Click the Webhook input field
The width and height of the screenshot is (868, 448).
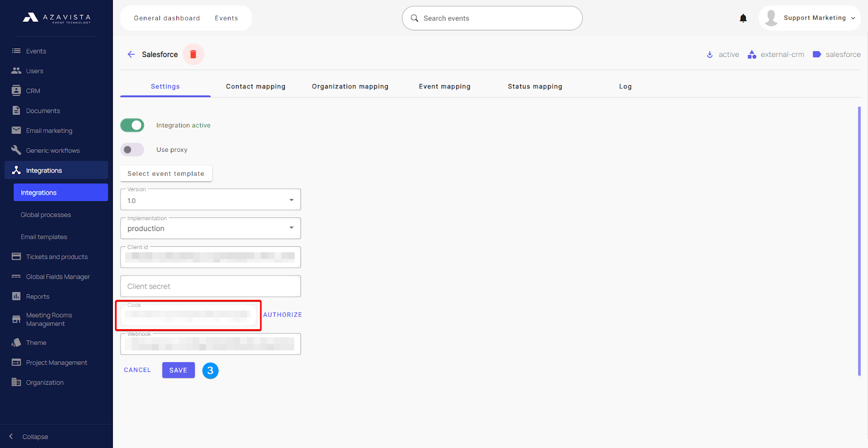click(x=210, y=344)
